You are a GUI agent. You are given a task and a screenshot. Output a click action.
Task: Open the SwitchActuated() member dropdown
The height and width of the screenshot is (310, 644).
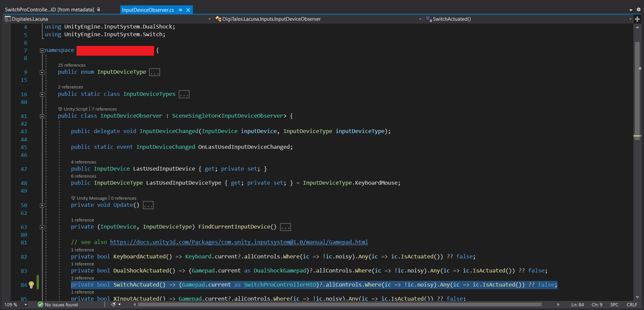(x=630, y=19)
